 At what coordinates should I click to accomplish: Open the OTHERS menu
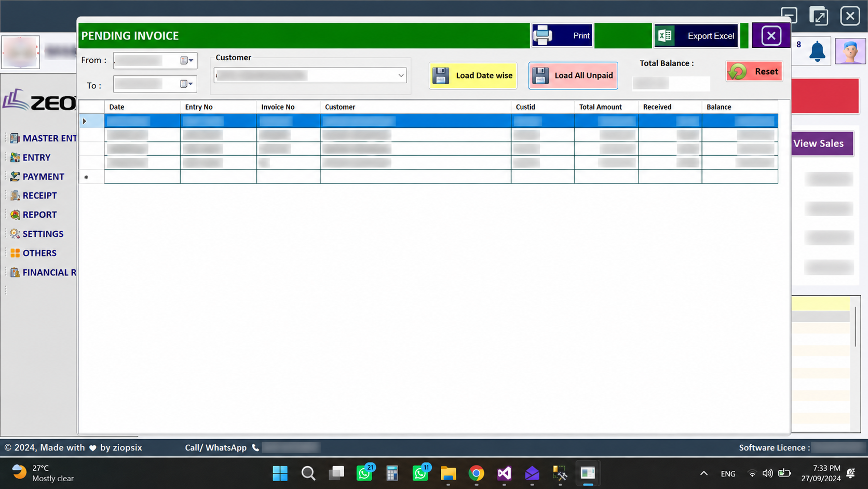[39, 253]
